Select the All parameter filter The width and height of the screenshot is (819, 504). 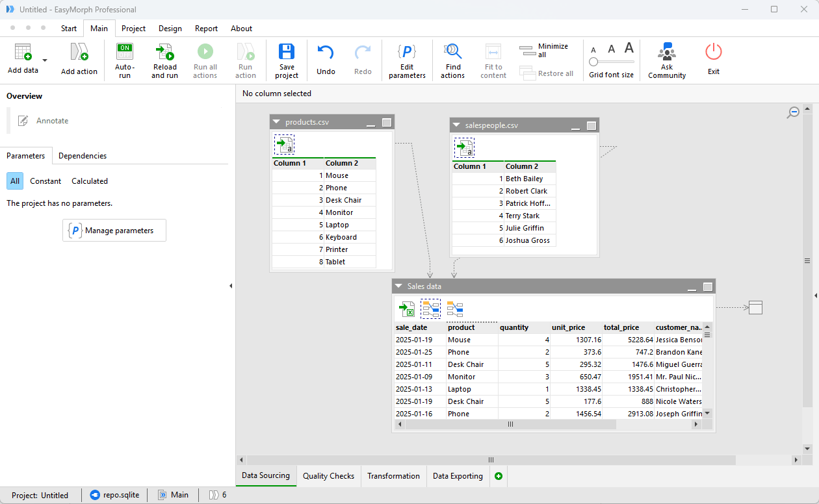[x=15, y=181]
